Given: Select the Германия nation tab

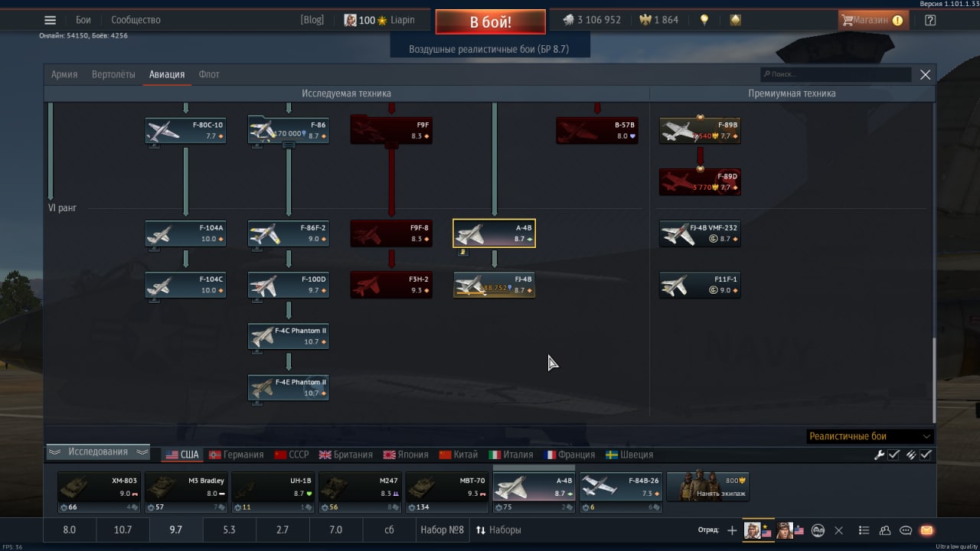Looking at the screenshot, I should [x=236, y=455].
